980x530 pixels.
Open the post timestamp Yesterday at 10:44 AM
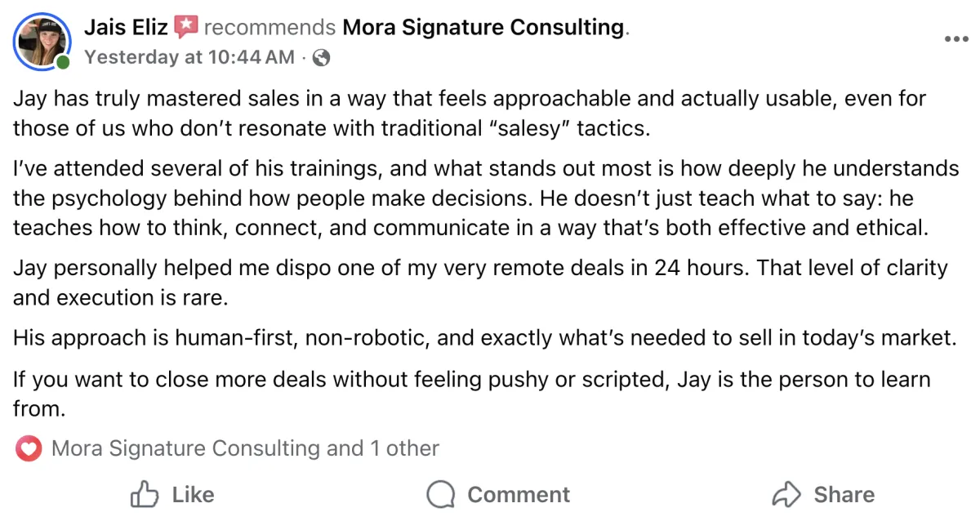[189, 57]
